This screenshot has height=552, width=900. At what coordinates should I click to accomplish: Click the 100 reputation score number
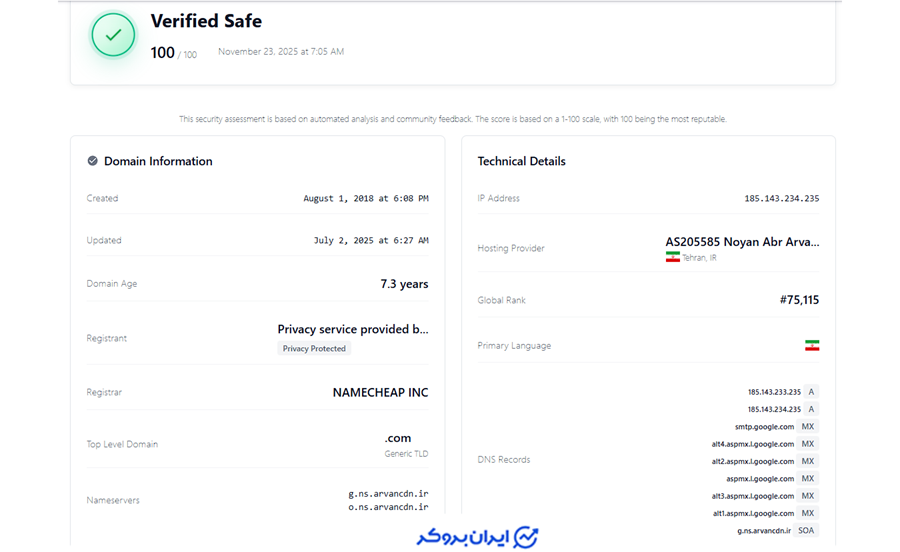click(162, 53)
